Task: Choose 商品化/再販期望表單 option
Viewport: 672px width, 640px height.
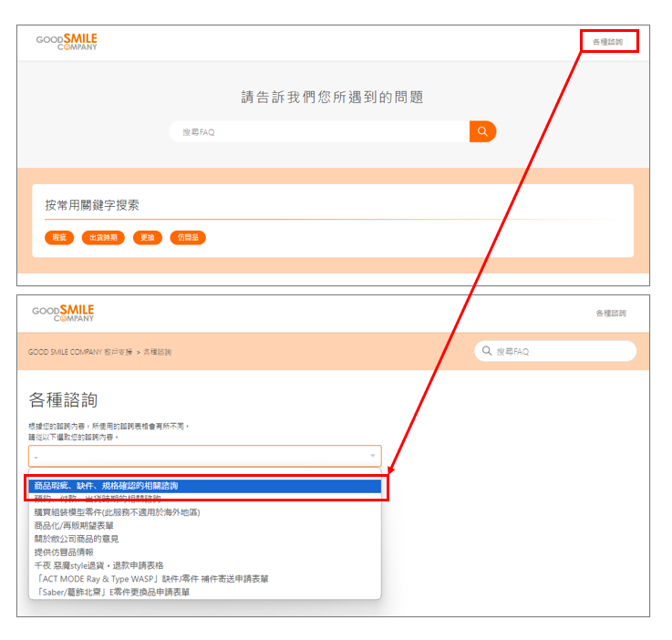Action: pos(205,526)
